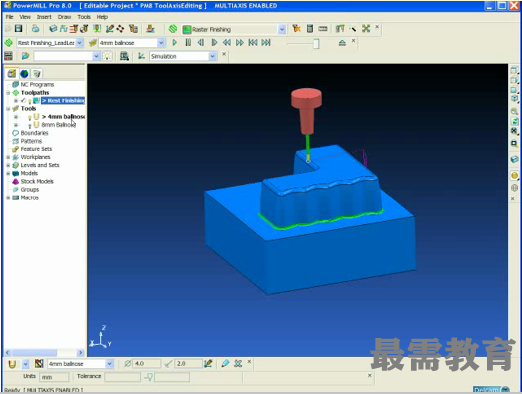Open the feeds and speeds icon
Image resolution: width=522 pixels, height=394 pixels.
63,29
